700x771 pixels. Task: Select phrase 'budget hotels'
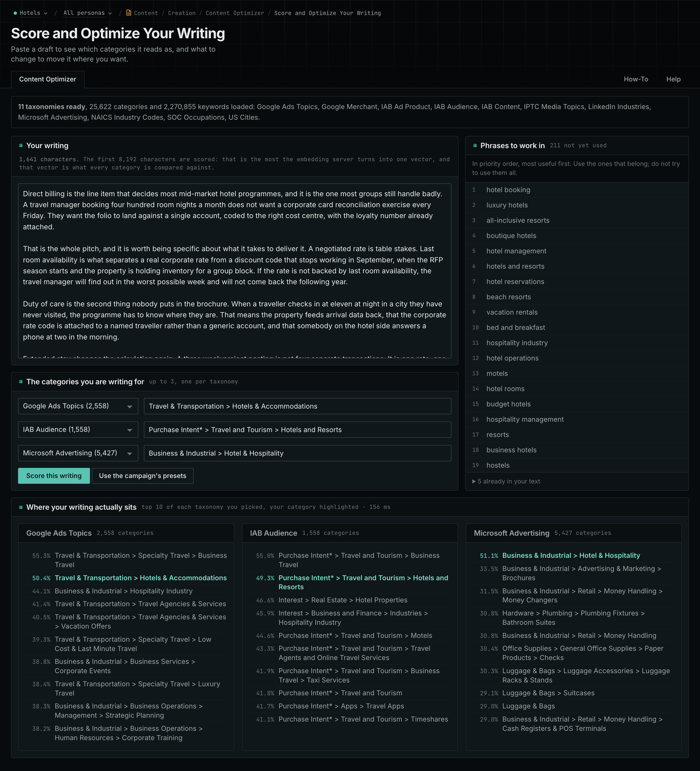click(577, 404)
